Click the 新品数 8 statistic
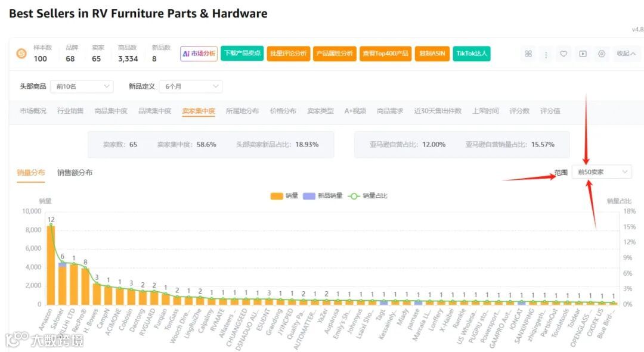The height and width of the screenshot is (352, 644). 160,54
